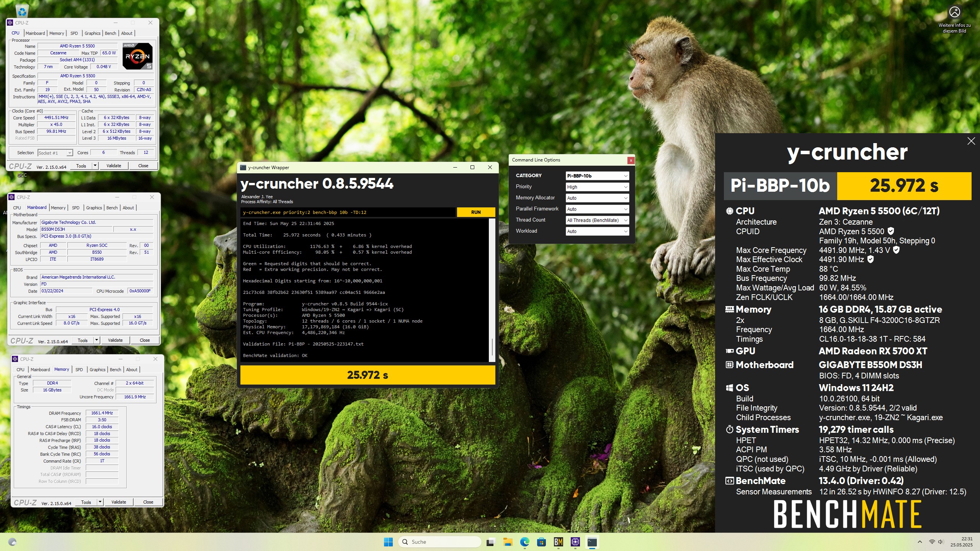Open the Thread Count dropdown
The width and height of the screenshot is (980, 551).
point(597,220)
